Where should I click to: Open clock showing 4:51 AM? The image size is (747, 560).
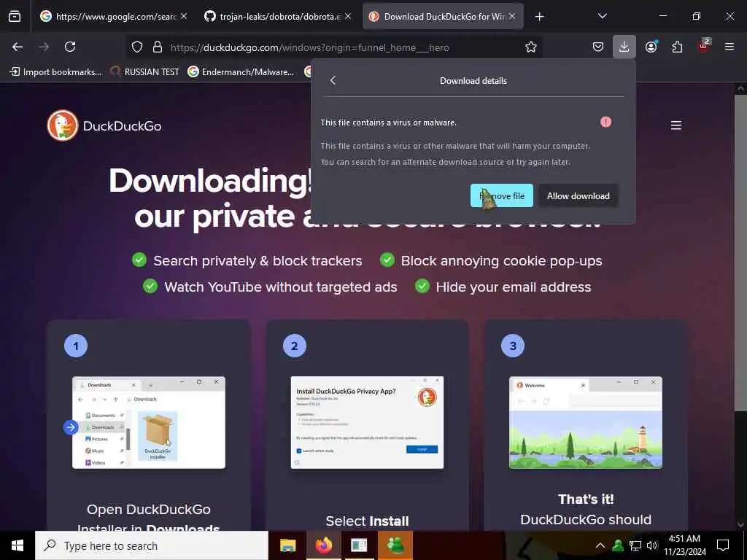pos(684,545)
